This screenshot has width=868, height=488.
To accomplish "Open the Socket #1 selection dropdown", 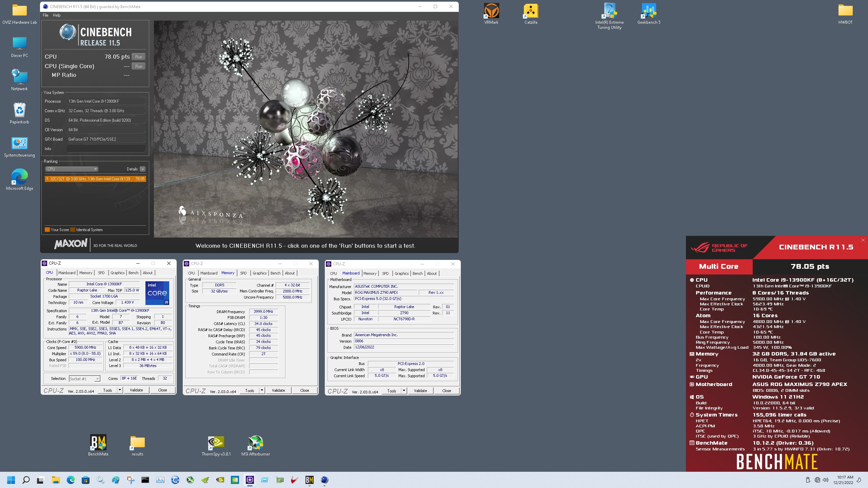I will 84,379.
